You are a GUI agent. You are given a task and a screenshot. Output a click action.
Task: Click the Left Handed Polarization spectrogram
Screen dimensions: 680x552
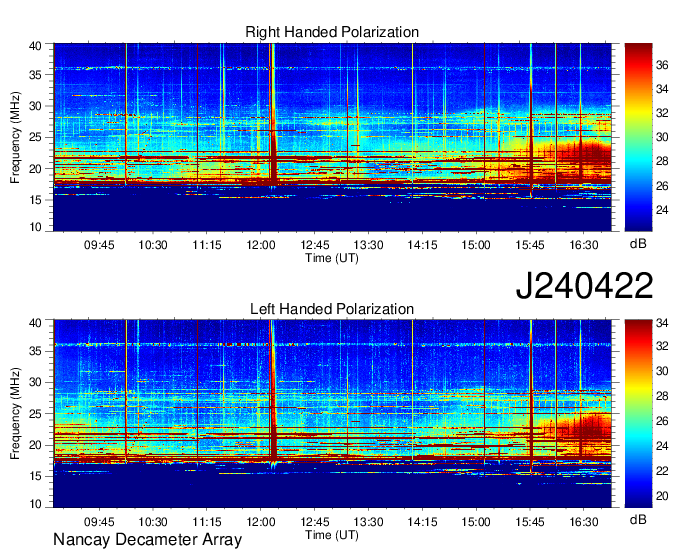[x=332, y=414]
